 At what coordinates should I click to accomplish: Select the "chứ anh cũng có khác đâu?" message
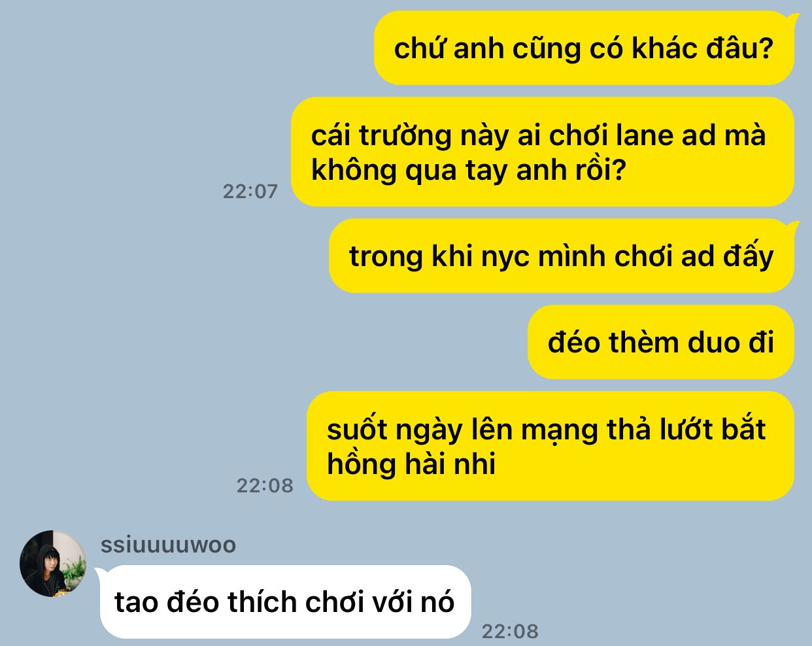(584, 48)
